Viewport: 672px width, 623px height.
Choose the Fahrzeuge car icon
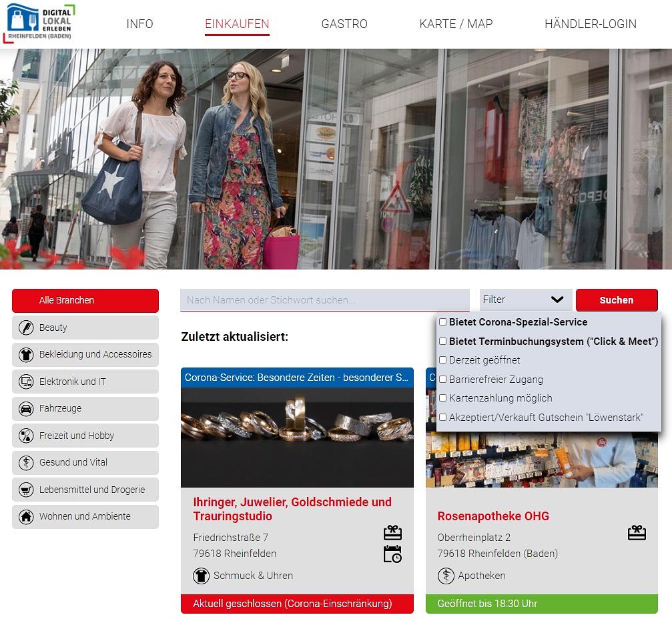click(x=27, y=408)
